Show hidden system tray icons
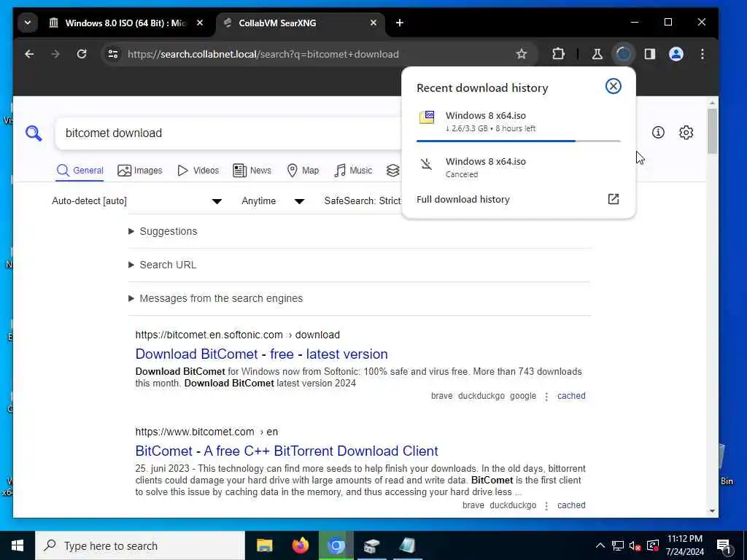Viewport: 747px width, 560px height. click(600, 545)
